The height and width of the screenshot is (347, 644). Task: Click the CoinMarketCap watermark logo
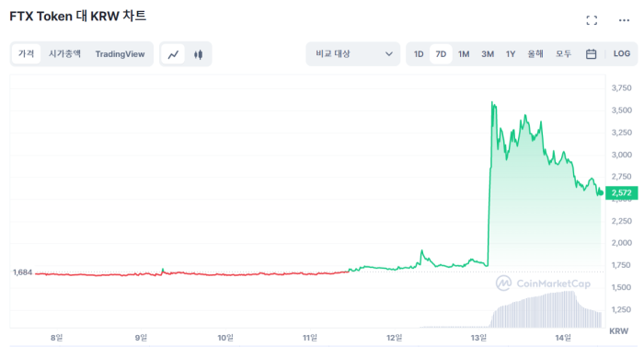(543, 283)
